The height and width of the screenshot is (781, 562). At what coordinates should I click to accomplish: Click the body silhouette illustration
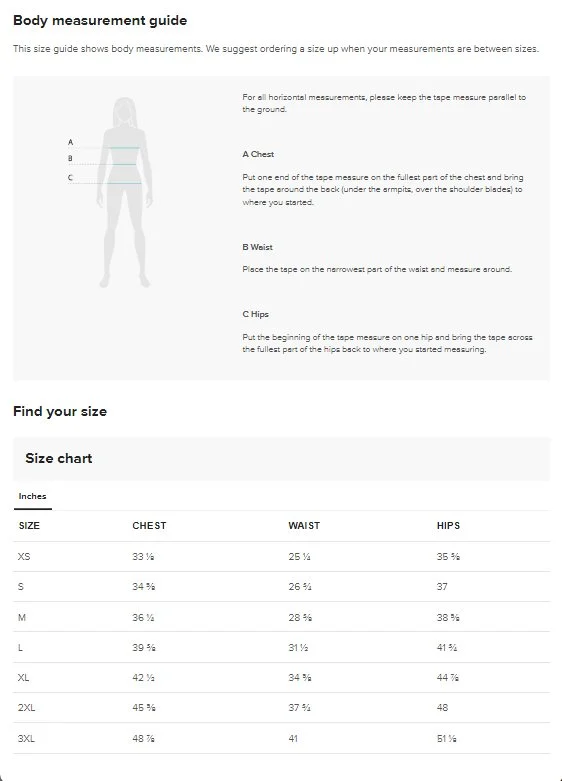click(125, 192)
